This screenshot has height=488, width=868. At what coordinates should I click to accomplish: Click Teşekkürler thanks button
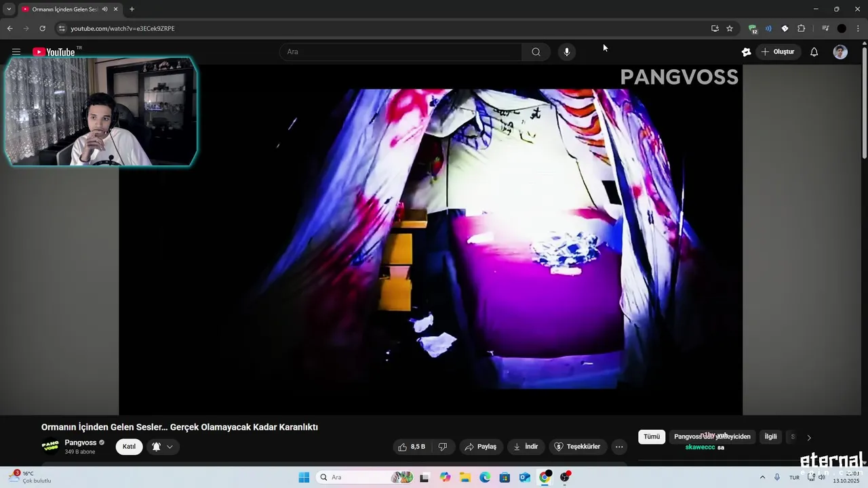(x=578, y=447)
